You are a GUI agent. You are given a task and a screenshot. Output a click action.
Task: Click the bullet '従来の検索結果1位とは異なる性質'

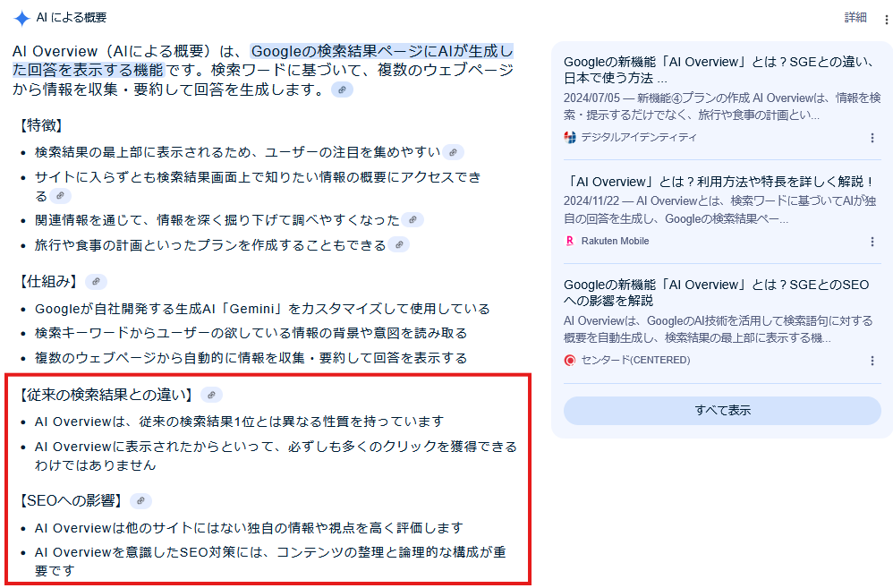coord(239,422)
